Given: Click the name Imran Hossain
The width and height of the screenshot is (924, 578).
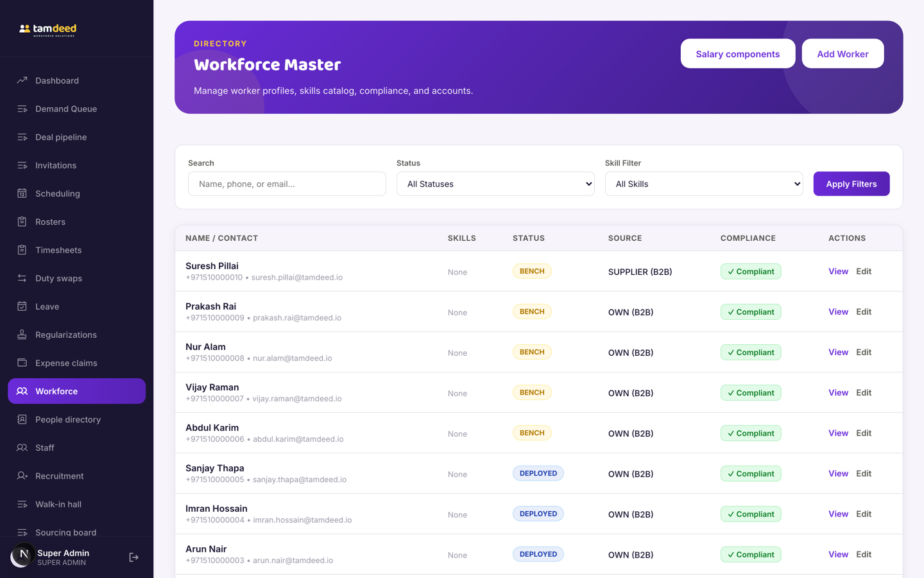Looking at the screenshot, I should 216,509.
